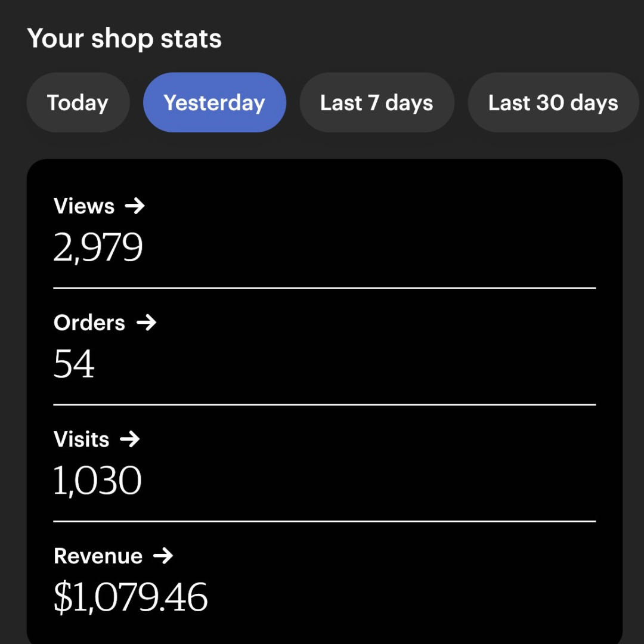644x644 pixels.
Task: Switch to Last 7 days stats
Action: pyautogui.click(x=377, y=103)
